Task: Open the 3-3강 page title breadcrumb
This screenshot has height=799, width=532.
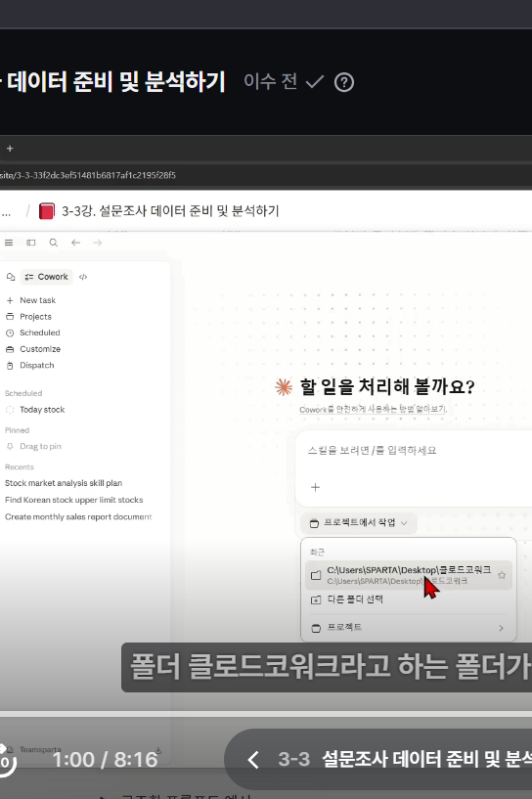Action: pos(170,211)
